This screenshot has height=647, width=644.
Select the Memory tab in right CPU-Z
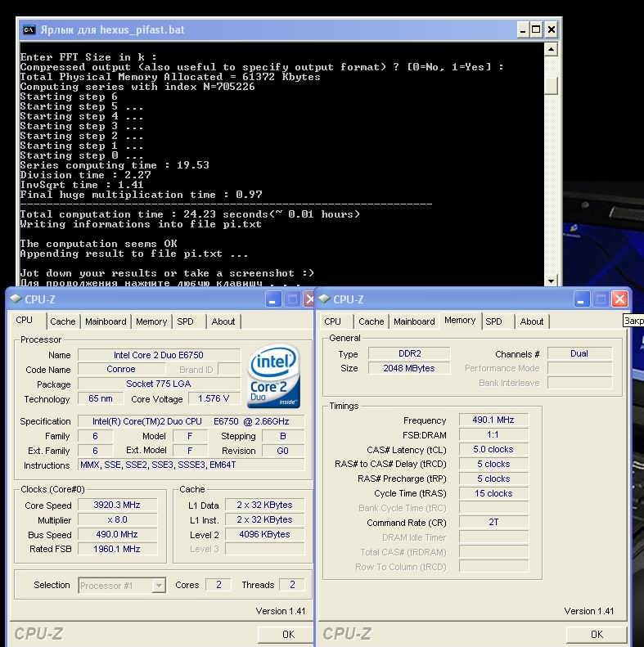click(x=460, y=320)
